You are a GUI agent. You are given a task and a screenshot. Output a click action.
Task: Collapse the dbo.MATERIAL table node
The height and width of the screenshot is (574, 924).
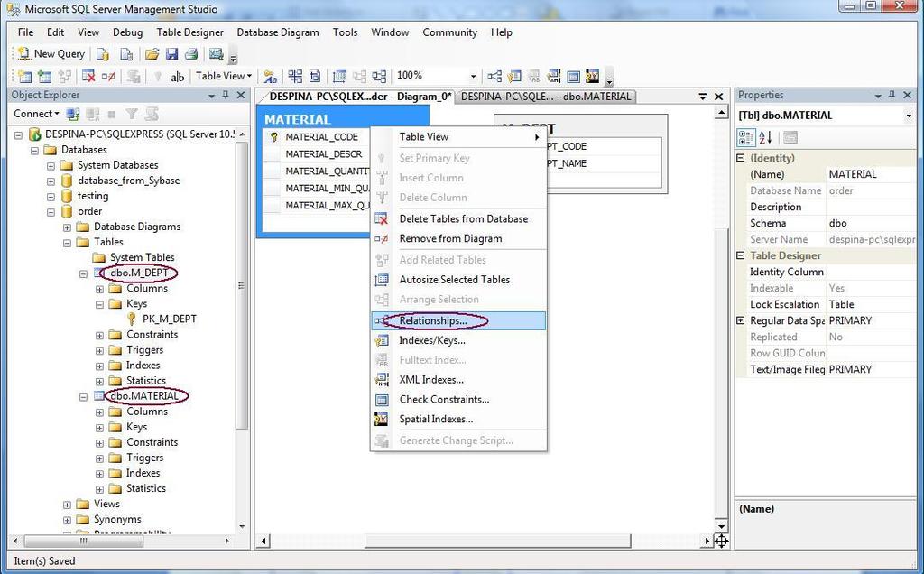tap(83, 396)
